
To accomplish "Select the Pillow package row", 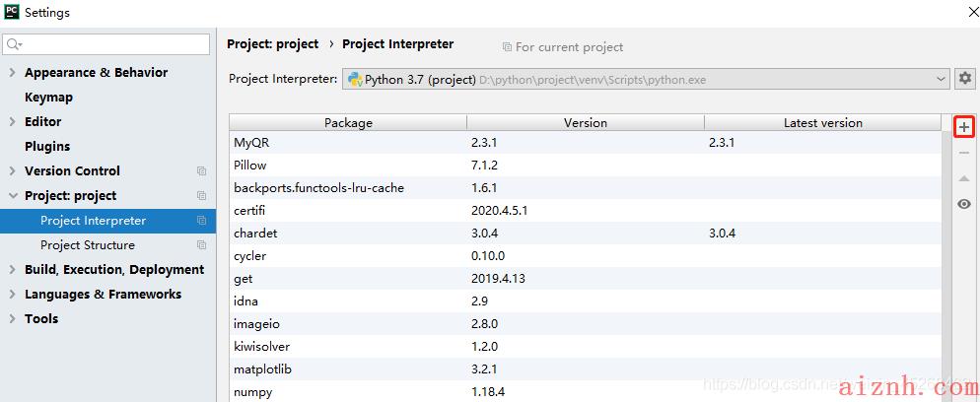I will coord(585,166).
